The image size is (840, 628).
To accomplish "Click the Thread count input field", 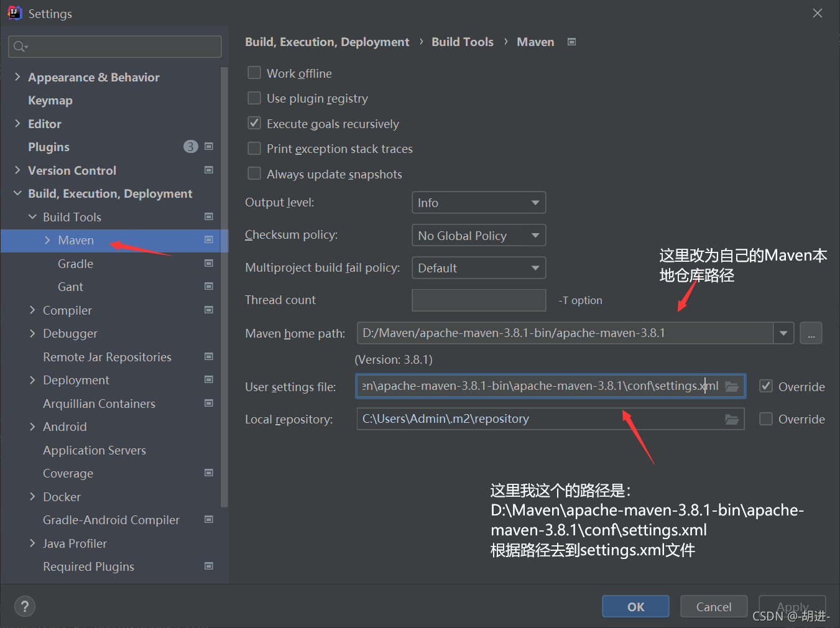I will (x=479, y=300).
